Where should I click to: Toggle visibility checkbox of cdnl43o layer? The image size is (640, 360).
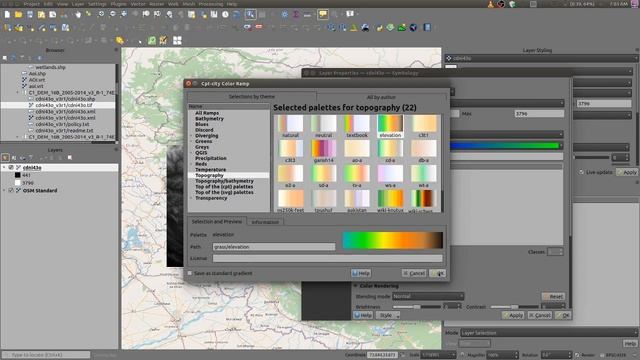[11, 168]
